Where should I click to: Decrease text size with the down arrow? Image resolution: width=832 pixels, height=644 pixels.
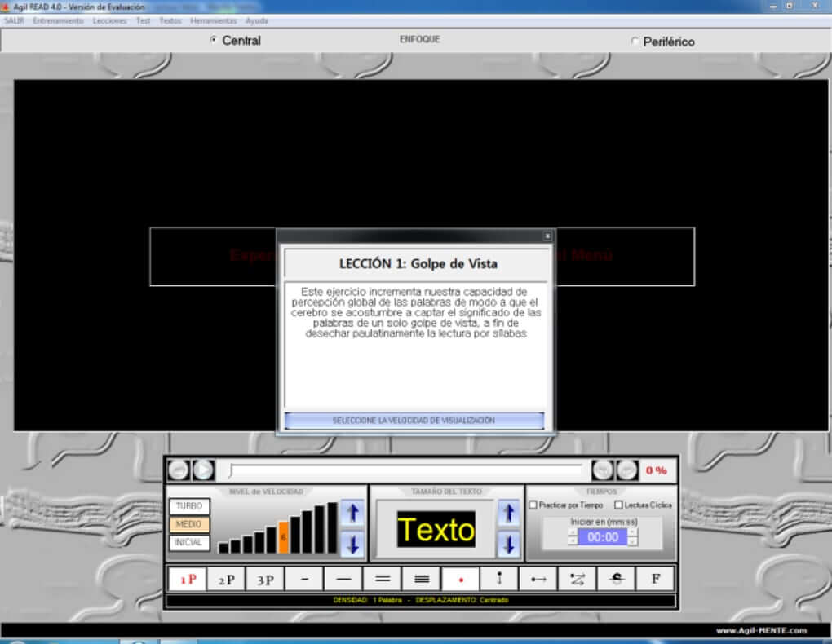pyautogui.click(x=509, y=544)
